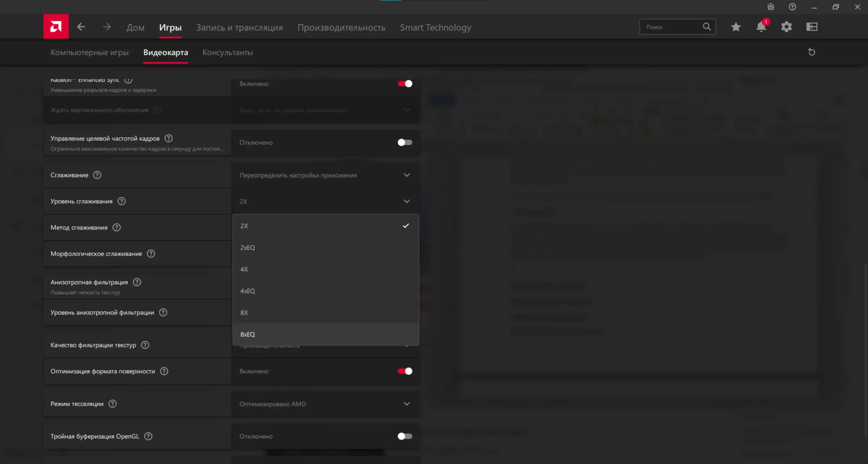
Task: Click the bug report icon
Action: [771, 7]
